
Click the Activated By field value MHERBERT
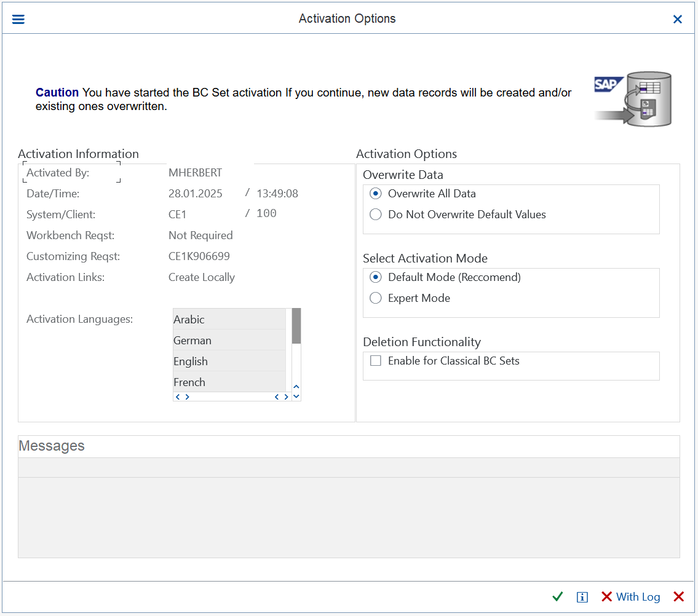click(x=196, y=173)
